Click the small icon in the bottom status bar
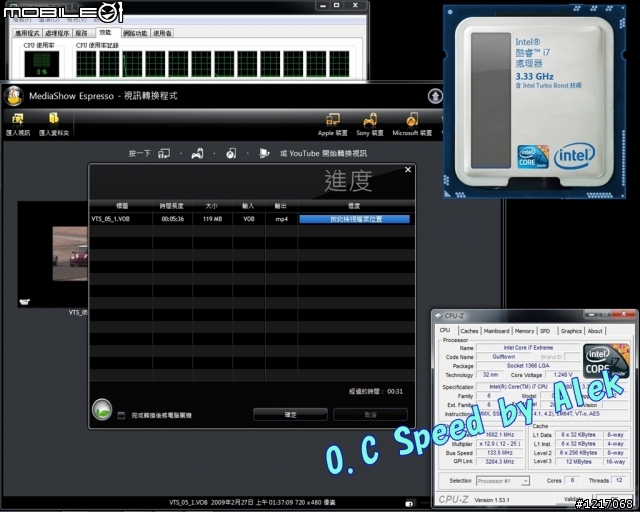This screenshot has height=512, width=640. click(x=409, y=503)
